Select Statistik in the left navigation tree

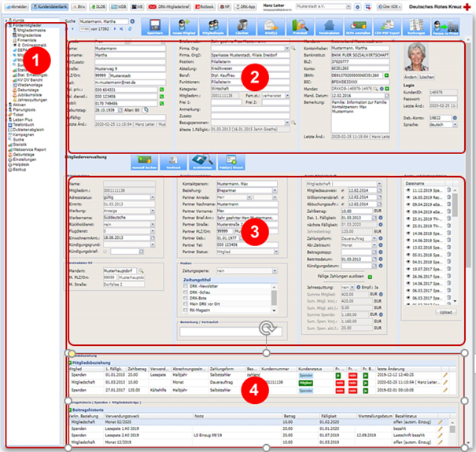point(20,144)
